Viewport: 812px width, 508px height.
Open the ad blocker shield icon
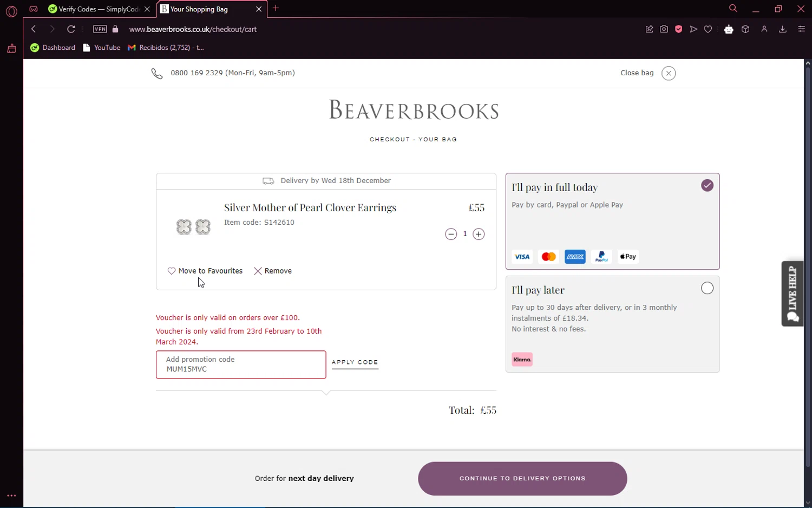coord(678,29)
